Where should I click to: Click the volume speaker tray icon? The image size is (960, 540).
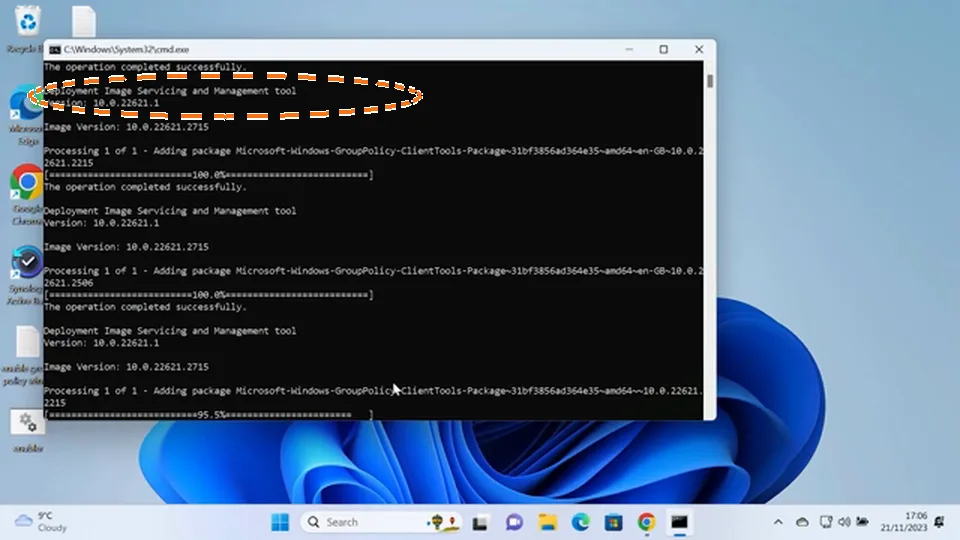click(x=844, y=522)
